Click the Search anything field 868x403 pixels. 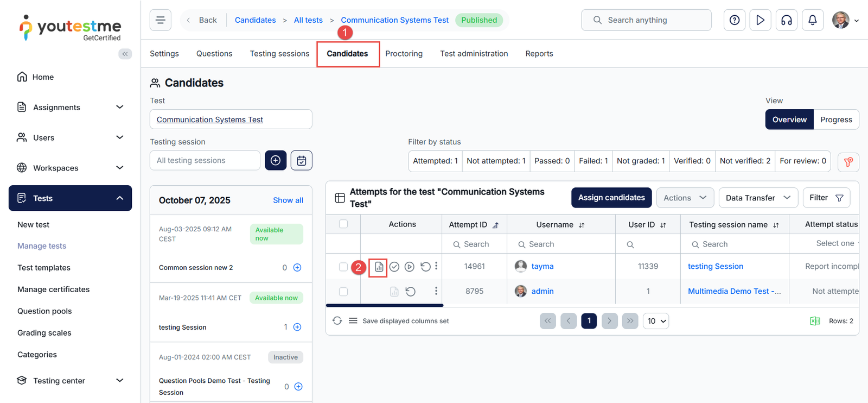pos(646,20)
